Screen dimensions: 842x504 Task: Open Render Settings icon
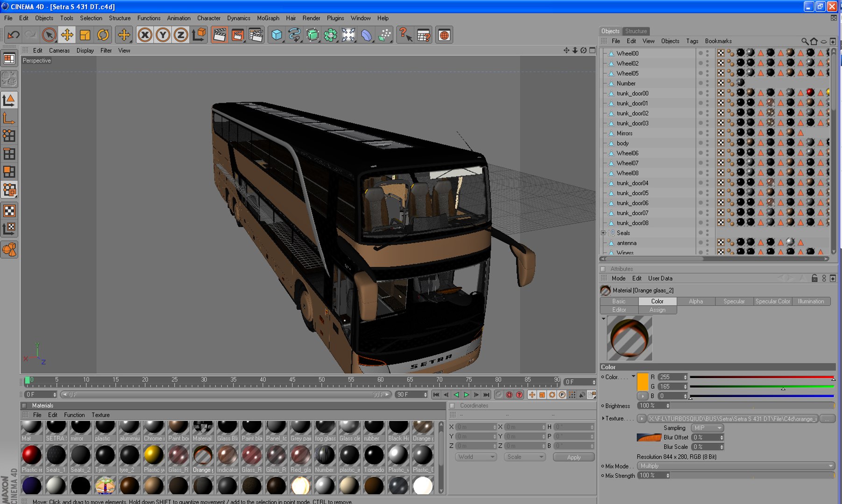click(255, 35)
